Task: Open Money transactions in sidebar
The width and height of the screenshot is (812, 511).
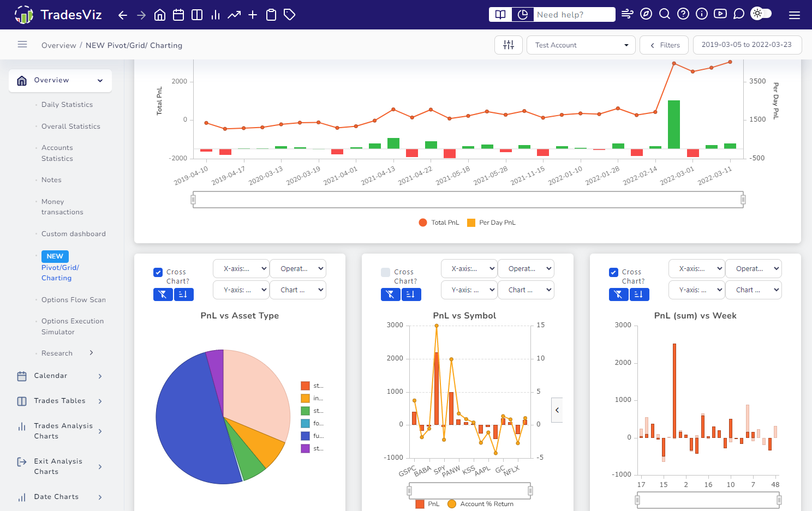Action: pyautogui.click(x=62, y=207)
